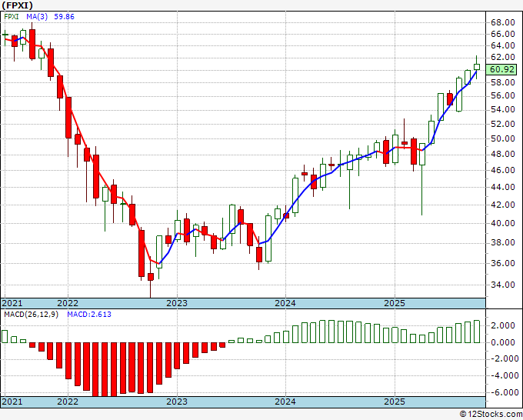This screenshot has height=420, width=523.
Task: Click the 59.86 moving average value
Action: [64, 17]
